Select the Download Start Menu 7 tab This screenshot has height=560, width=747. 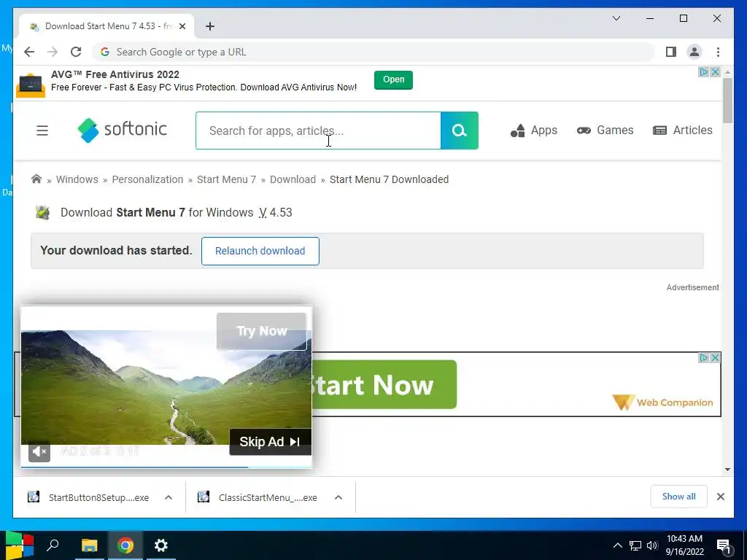[107, 26]
